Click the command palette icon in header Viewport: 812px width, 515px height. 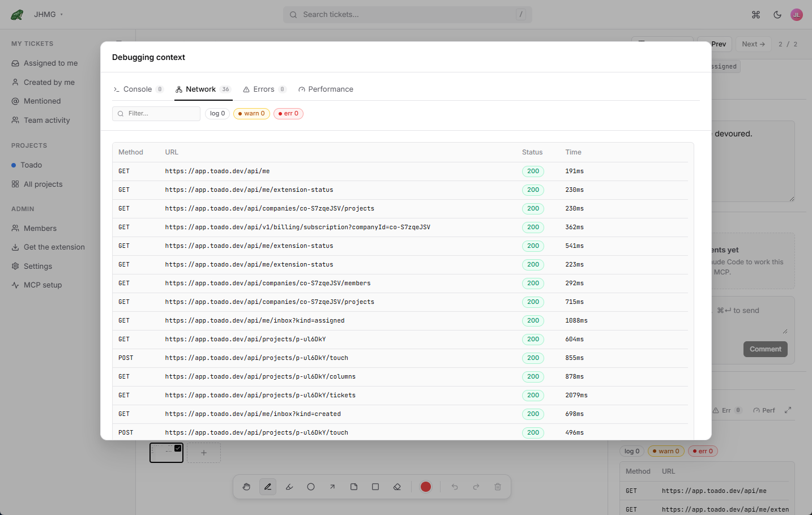tap(756, 15)
